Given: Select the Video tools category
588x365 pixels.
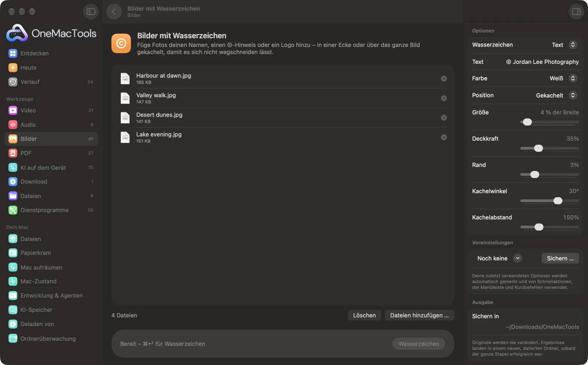Looking at the screenshot, I should tap(51, 110).
